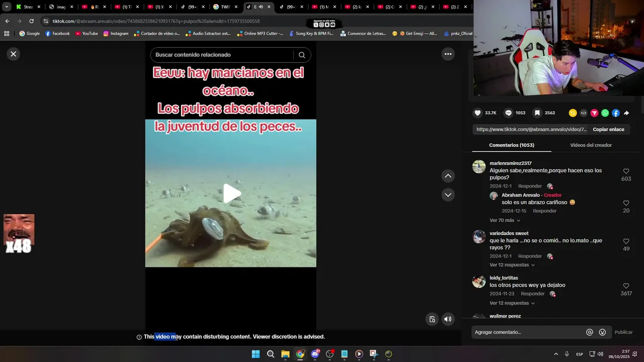Image resolution: width=644 pixels, height=362 pixels.
Task: Open marlenramirez2517's profile avatar
Action: pos(479,167)
